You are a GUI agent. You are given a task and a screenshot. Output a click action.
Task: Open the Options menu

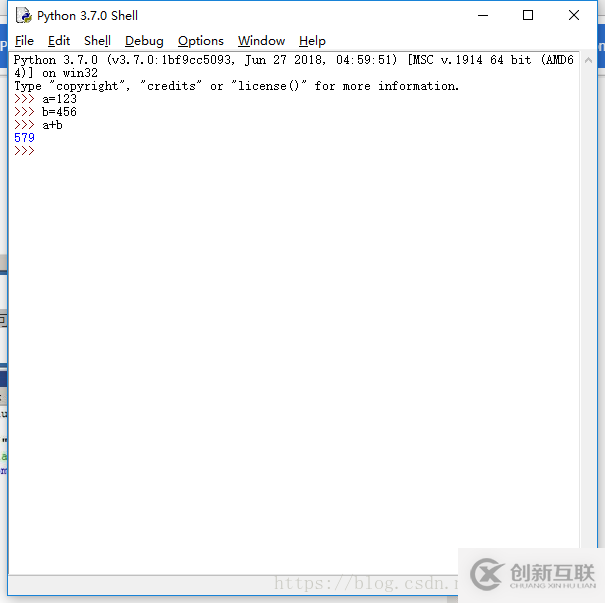[201, 41]
